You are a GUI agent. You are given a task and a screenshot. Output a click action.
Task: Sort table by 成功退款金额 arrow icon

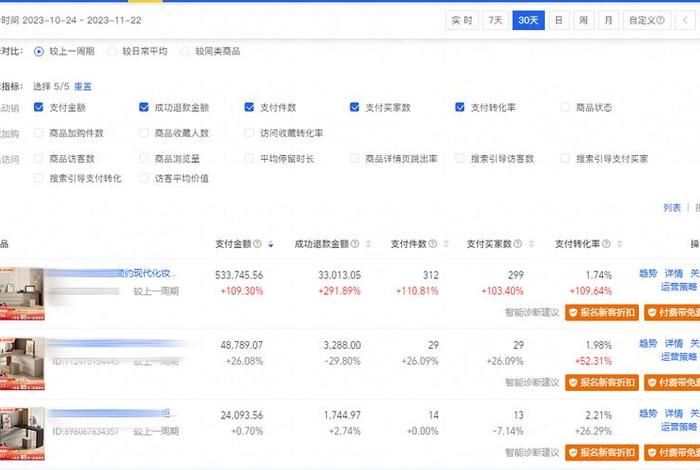367,244
